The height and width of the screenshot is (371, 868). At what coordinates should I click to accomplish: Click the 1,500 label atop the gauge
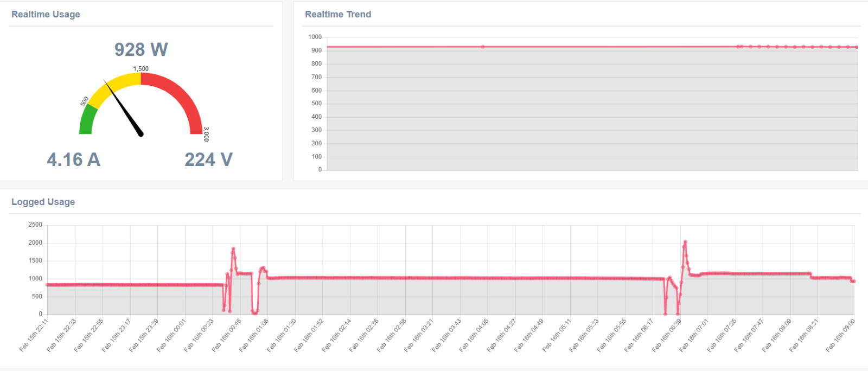click(141, 69)
